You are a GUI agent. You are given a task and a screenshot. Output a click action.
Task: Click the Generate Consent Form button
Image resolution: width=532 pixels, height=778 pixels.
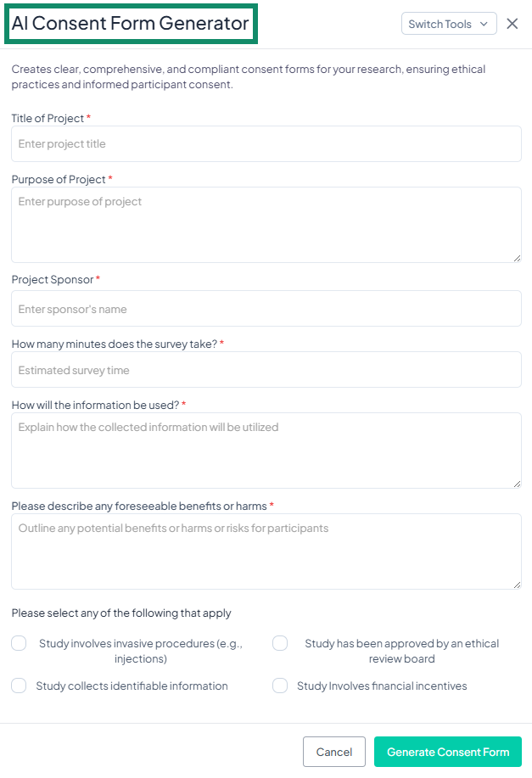(447, 752)
